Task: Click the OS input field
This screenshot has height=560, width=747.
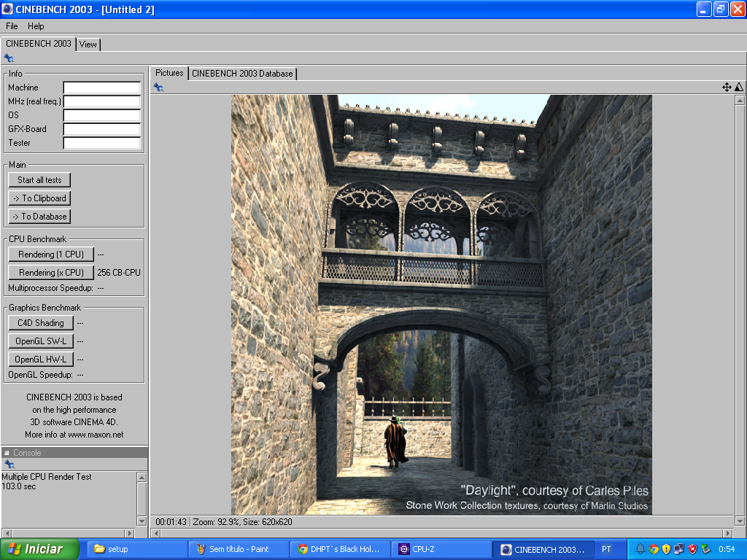Action: 102,115
